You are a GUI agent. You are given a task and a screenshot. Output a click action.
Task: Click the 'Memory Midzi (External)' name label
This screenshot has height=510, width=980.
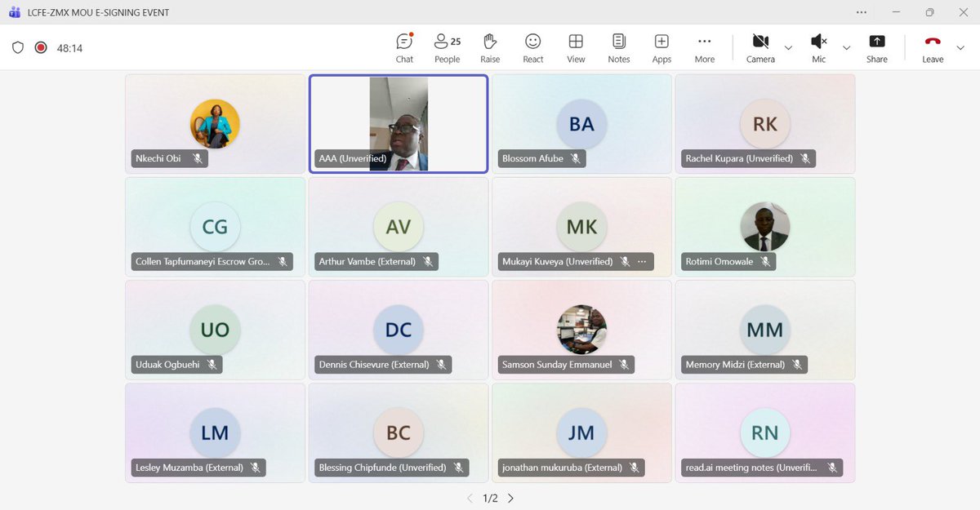[x=735, y=365]
